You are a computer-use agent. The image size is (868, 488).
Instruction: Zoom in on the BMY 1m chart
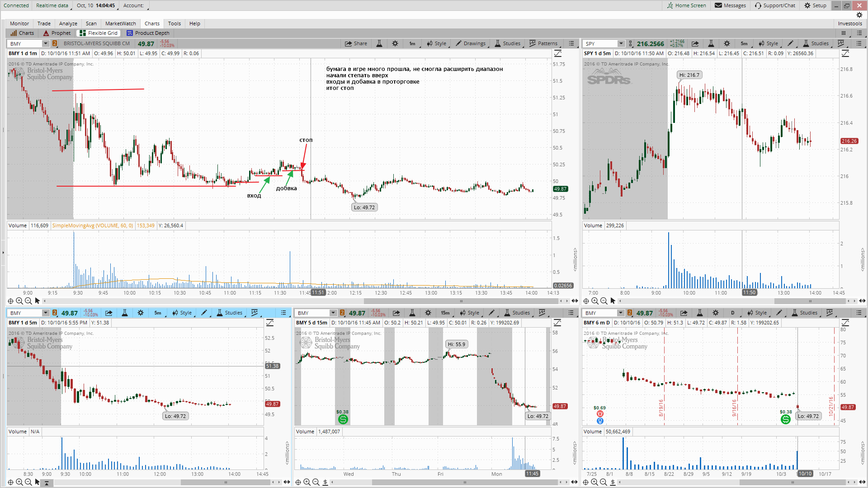[x=19, y=301]
